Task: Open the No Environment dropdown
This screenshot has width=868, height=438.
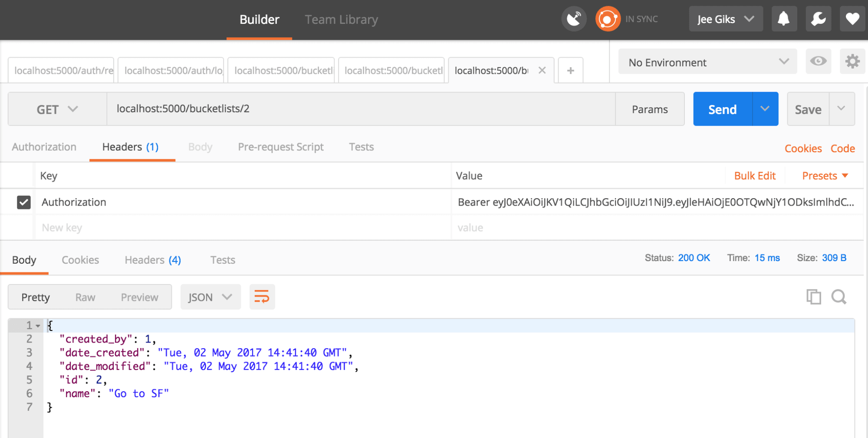Action: point(707,62)
